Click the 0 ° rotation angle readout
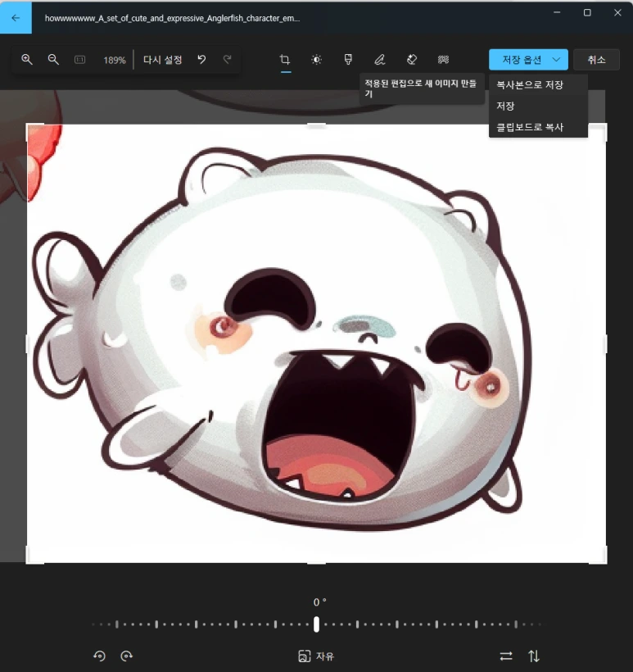 point(319,602)
